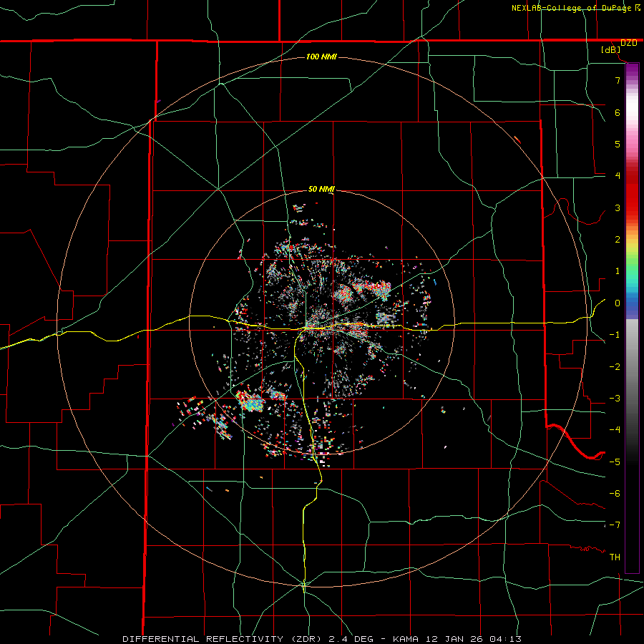Click the 2 value on the scale

point(618,240)
